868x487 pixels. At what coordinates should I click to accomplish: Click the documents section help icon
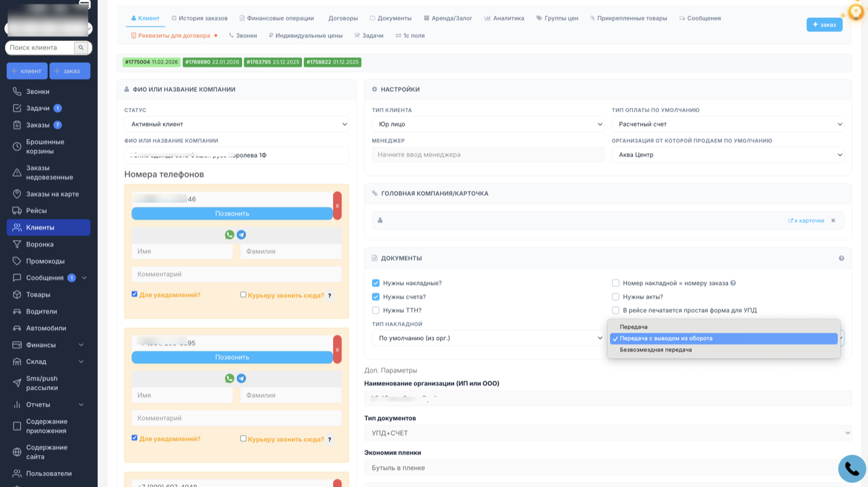click(x=841, y=258)
